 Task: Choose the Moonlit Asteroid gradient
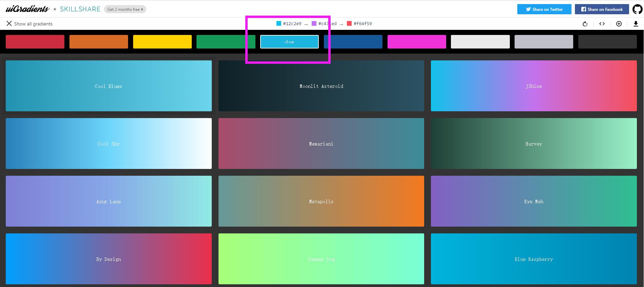[x=321, y=86]
